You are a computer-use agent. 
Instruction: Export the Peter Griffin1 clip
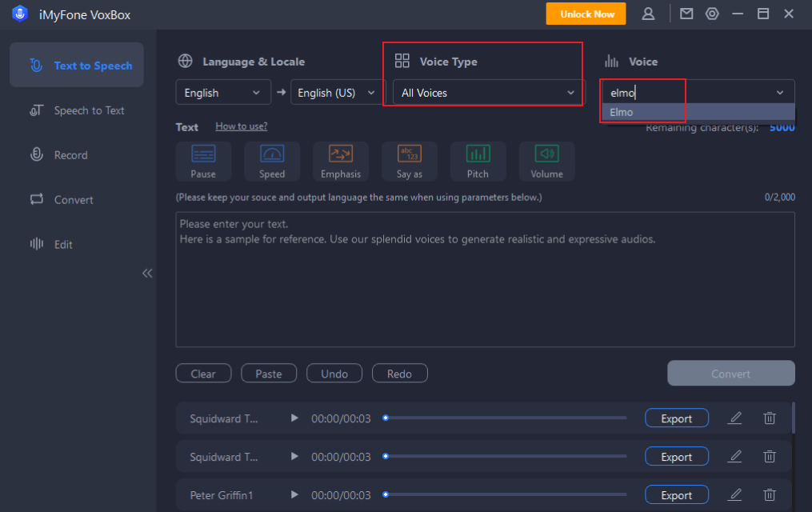pyautogui.click(x=676, y=494)
